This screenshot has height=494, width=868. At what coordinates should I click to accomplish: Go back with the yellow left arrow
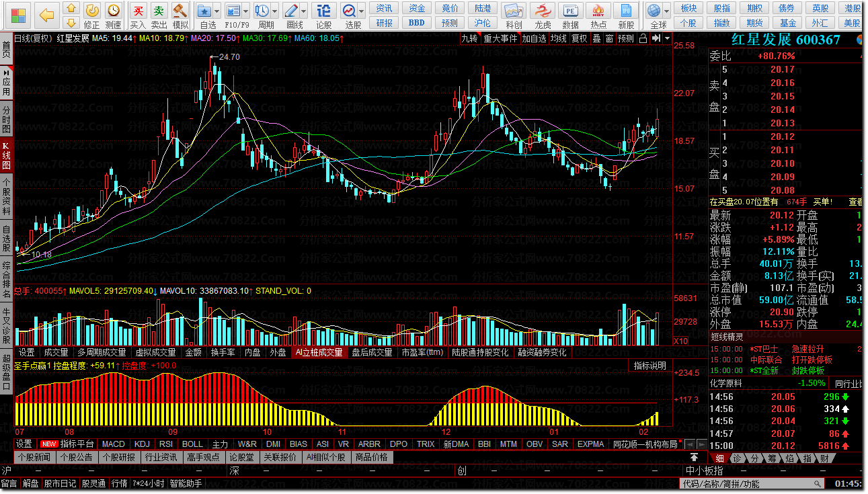click(46, 14)
